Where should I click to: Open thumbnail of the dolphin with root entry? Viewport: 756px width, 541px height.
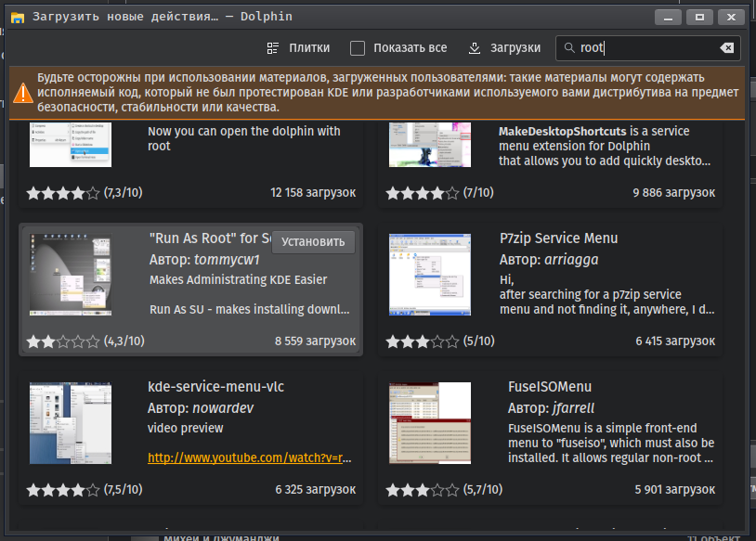(71, 145)
